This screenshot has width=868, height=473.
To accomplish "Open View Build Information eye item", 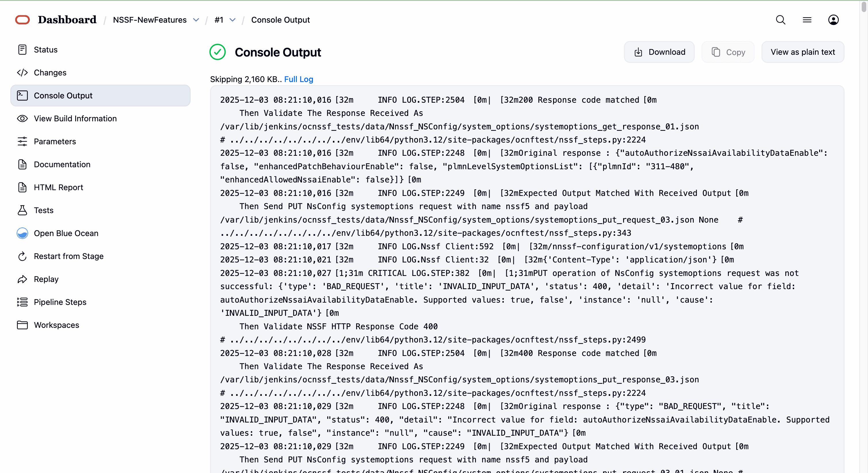I will 75,118.
